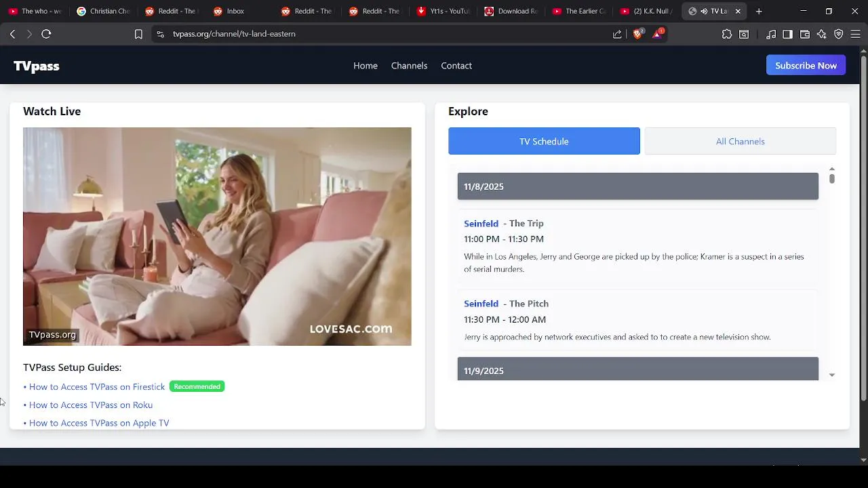Share this page via the share icon
868x488 pixels.
click(x=617, y=34)
